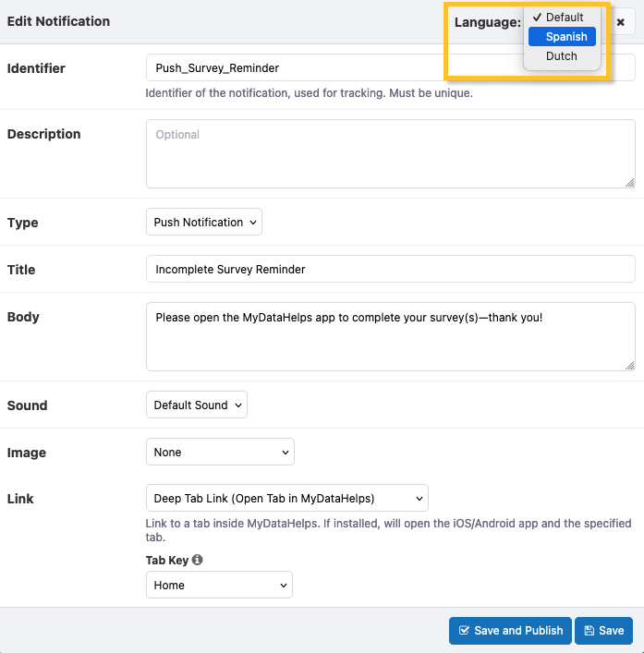The height and width of the screenshot is (653, 644).
Task: Click the floppy disk icon on Save
Action: coord(589,631)
